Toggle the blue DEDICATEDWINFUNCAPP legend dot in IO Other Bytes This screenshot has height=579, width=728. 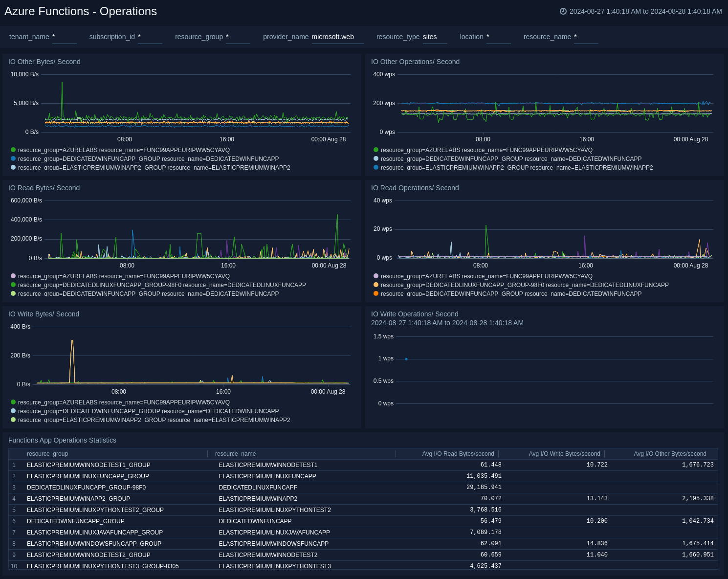click(x=13, y=158)
